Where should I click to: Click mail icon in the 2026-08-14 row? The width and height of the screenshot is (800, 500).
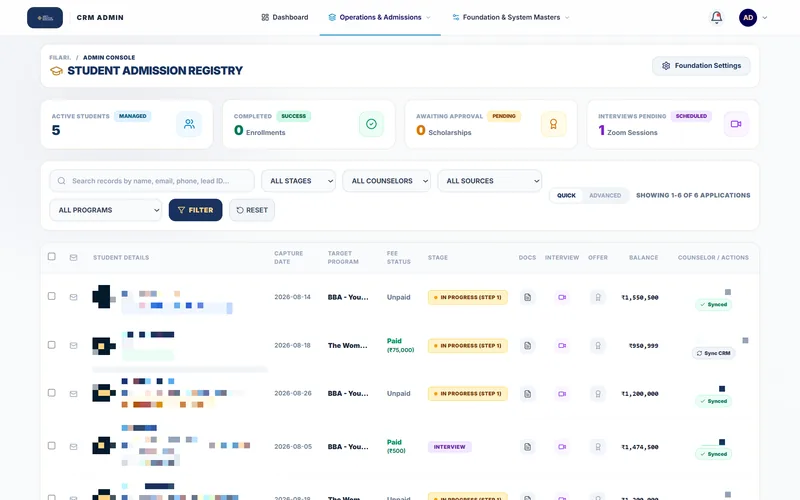tap(73, 297)
